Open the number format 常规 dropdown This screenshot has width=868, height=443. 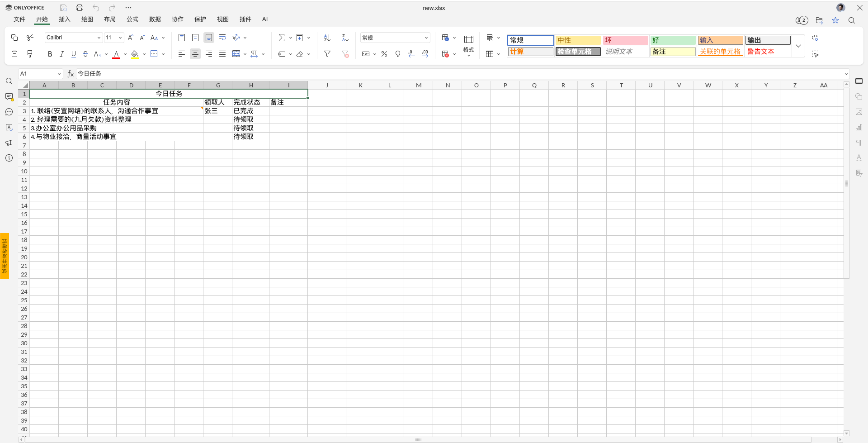426,38
